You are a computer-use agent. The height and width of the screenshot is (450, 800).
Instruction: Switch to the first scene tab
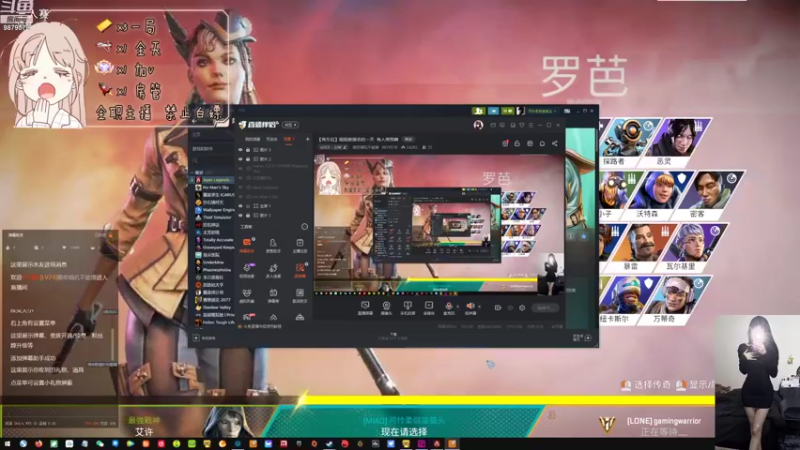tap(253, 139)
